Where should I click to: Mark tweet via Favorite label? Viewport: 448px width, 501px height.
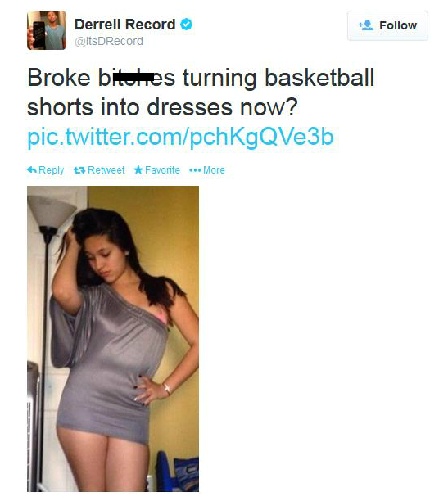162,170
